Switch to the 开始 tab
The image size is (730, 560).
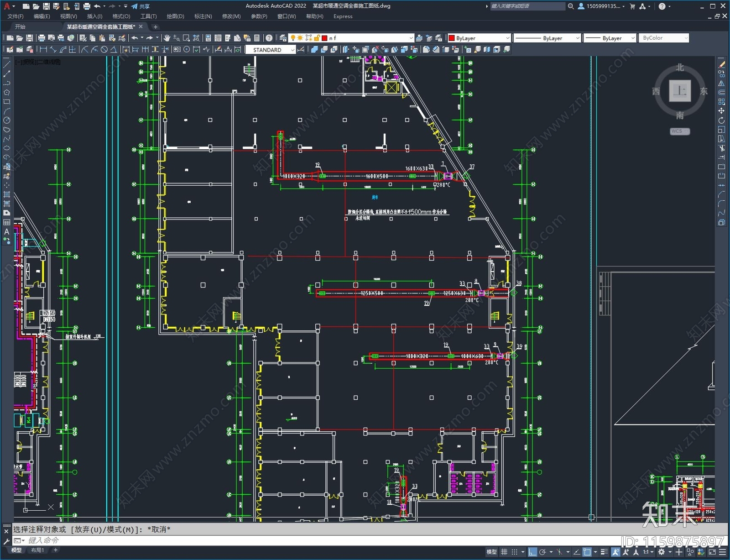click(20, 26)
